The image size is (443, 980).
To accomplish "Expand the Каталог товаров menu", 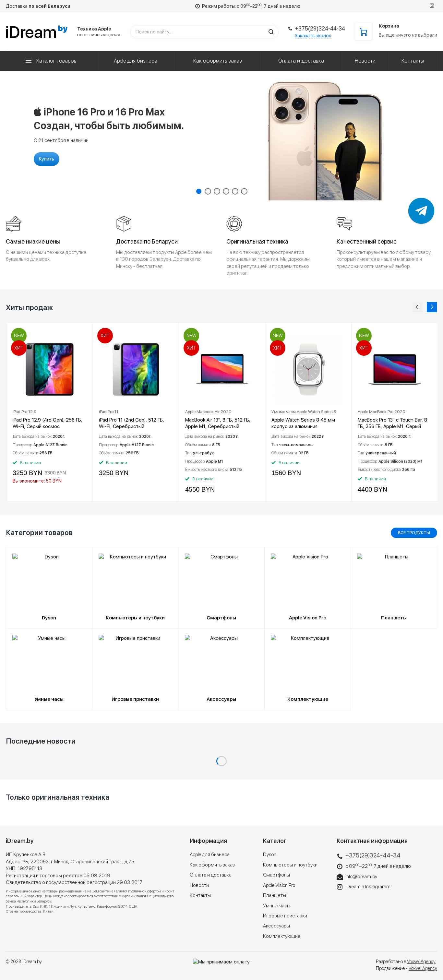I will pyautogui.click(x=51, y=61).
